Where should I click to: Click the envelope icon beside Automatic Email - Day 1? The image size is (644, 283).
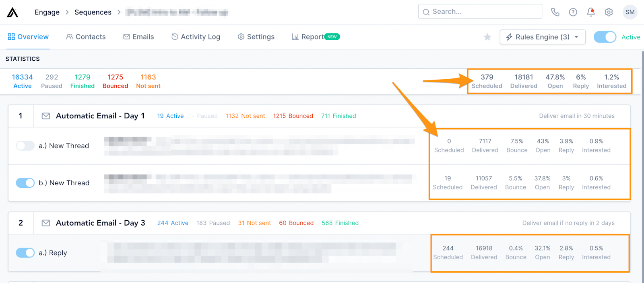45,116
